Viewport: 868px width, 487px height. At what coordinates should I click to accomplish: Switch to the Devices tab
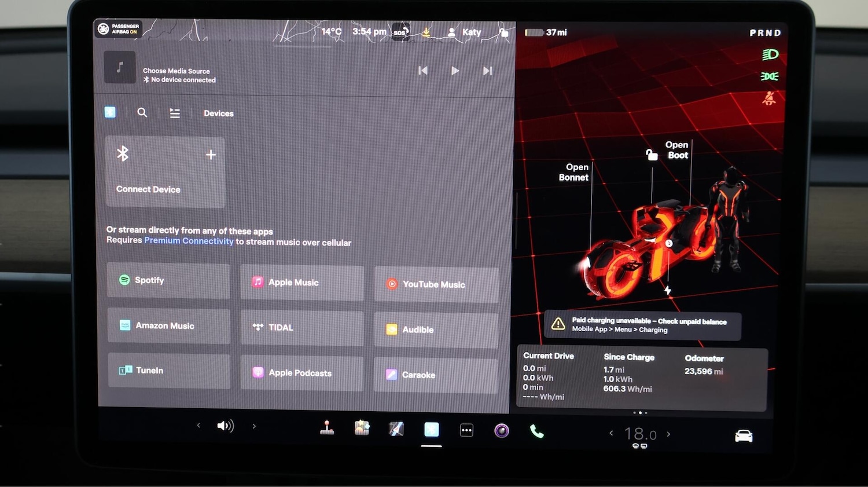point(218,113)
